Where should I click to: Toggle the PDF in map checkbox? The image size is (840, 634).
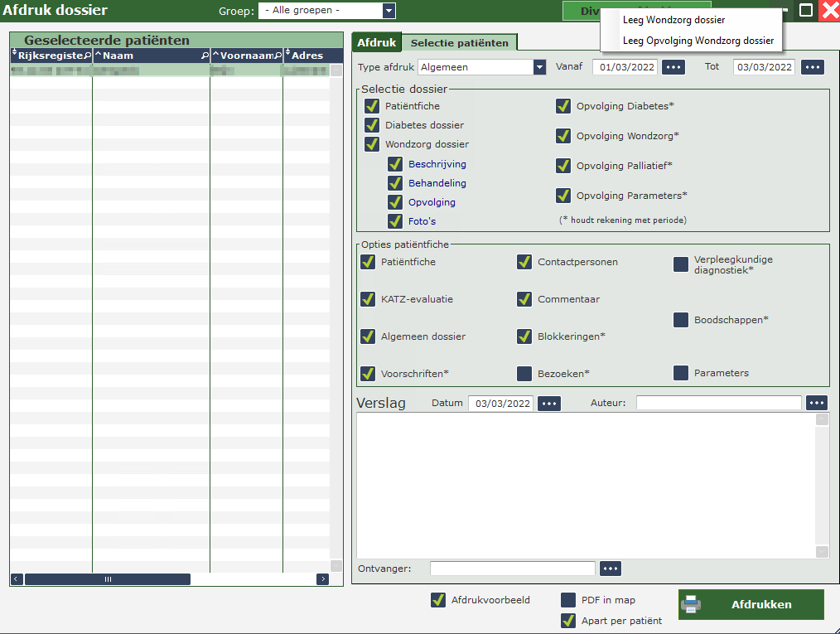pyautogui.click(x=568, y=600)
